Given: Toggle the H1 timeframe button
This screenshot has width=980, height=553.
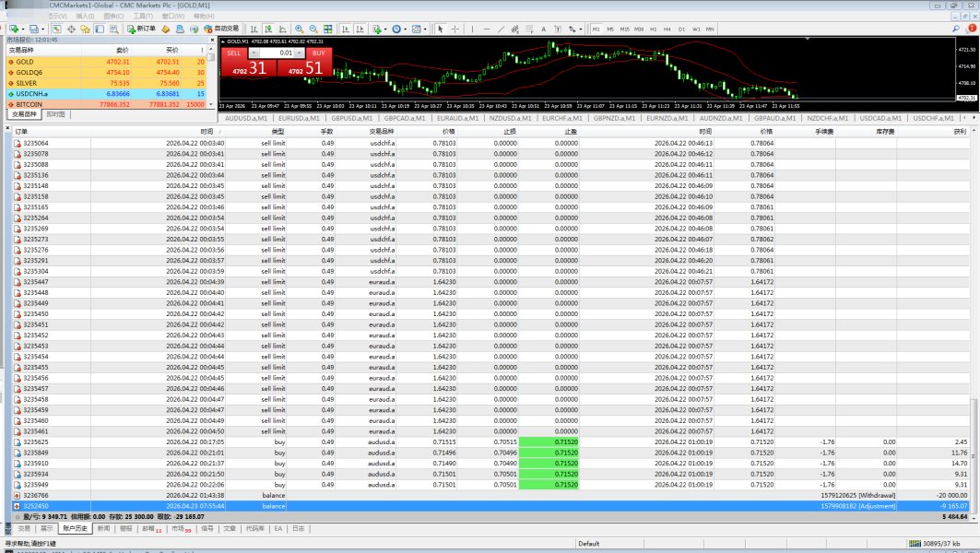Looking at the screenshot, I should (x=653, y=29).
